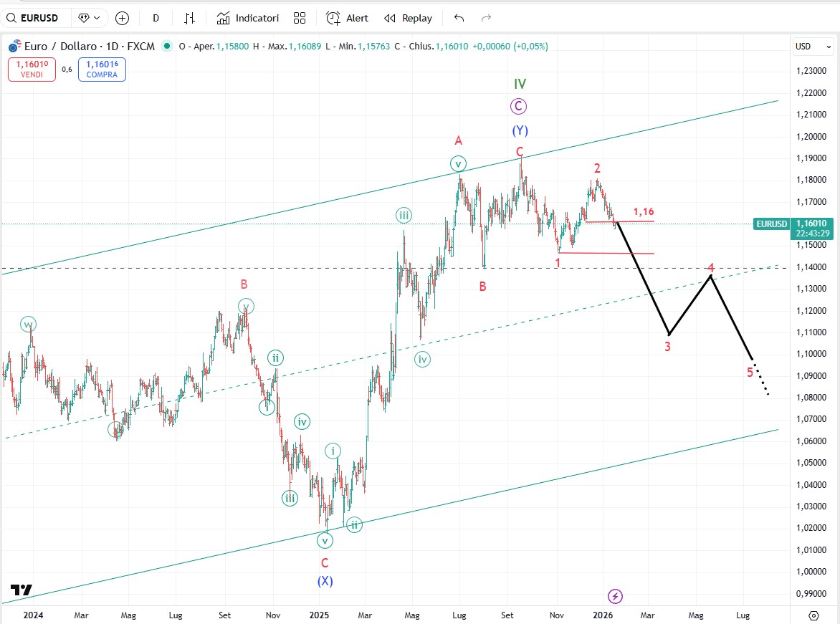Create a new Alert
The height and width of the screenshot is (624, 840).
coord(347,18)
